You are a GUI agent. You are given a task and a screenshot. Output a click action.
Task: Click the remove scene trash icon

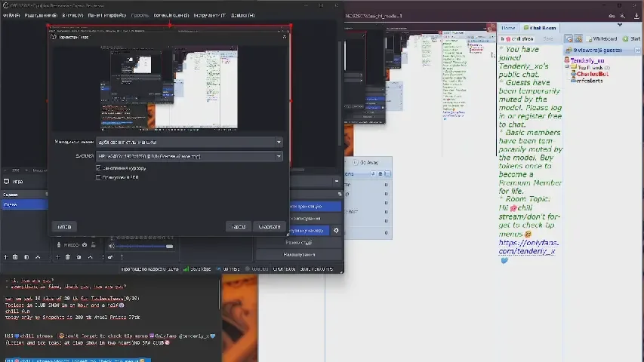[16, 257]
